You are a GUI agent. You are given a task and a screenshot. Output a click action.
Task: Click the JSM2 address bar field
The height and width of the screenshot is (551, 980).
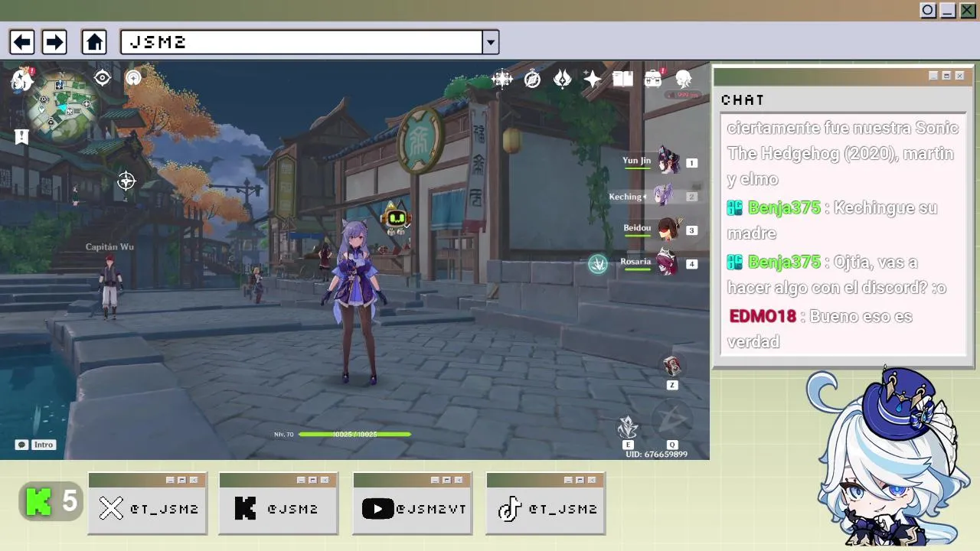pyautogui.click(x=302, y=42)
